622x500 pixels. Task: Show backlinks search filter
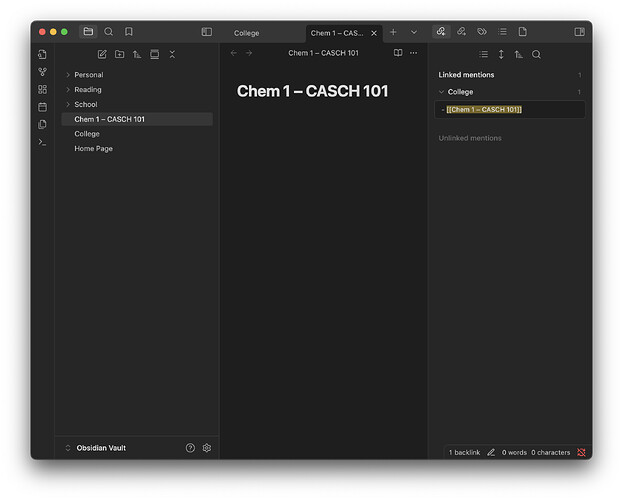point(536,54)
